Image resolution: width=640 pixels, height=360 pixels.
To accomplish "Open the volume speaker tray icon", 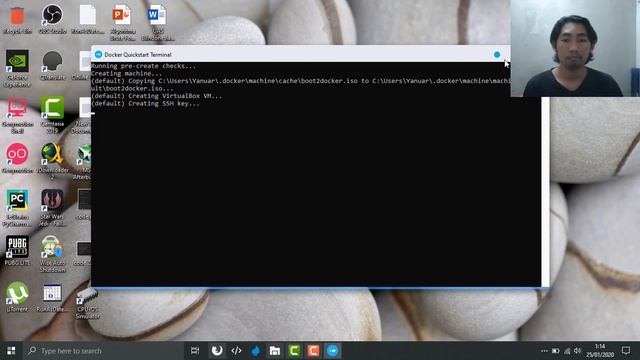I will [x=577, y=351].
